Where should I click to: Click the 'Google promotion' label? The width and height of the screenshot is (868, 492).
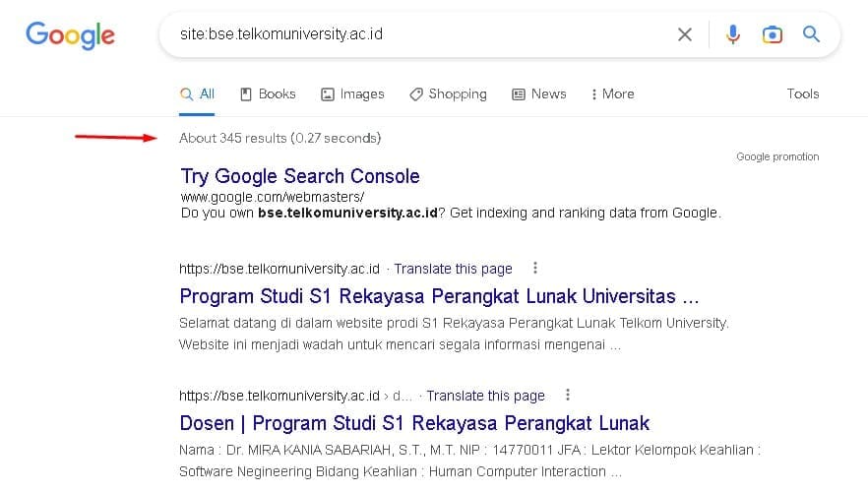point(777,156)
